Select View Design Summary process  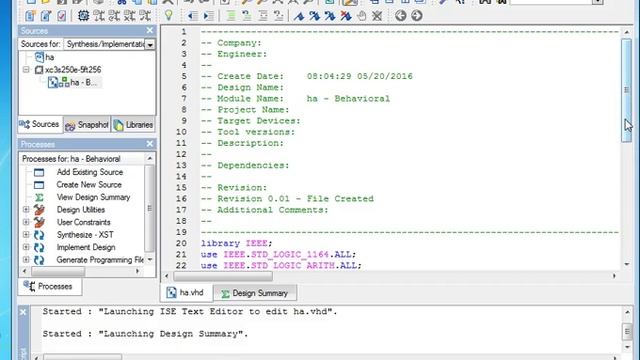coord(93,198)
